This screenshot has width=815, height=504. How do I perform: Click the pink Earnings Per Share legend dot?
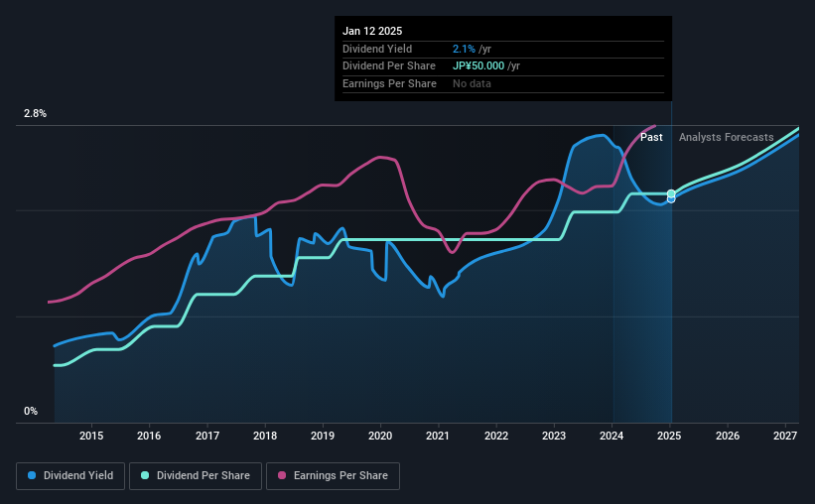click(x=282, y=475)
